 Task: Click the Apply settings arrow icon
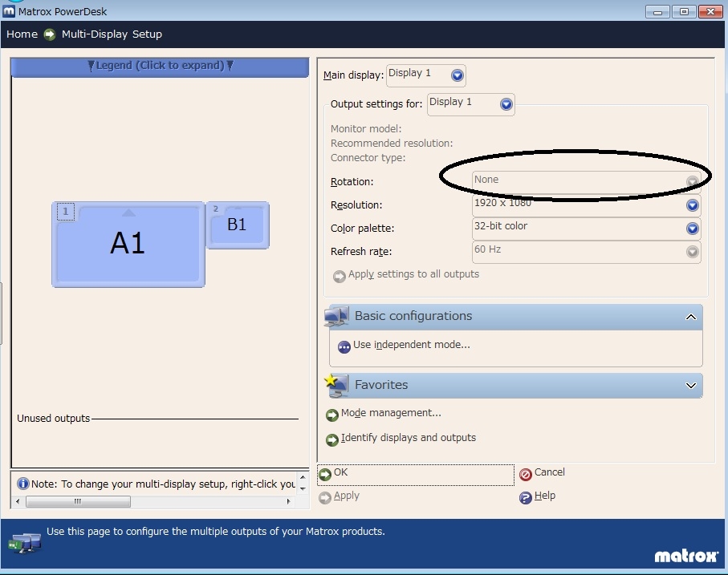[340, 276]
